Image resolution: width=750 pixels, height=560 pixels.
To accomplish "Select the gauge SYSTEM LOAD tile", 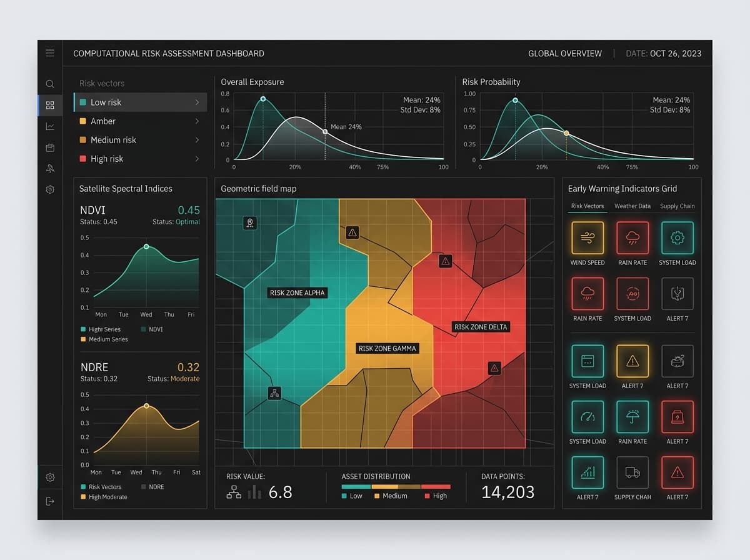I will pyautogui.click(x=587, y=417).
